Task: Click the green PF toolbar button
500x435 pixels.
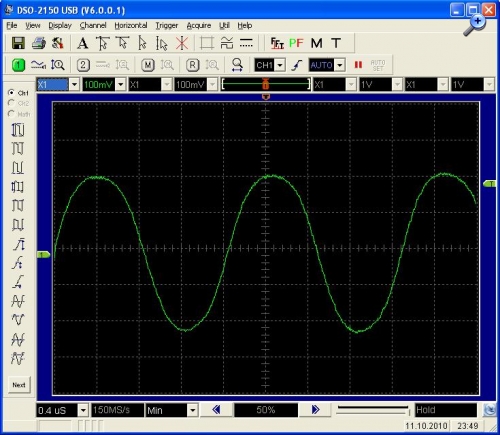Action: pyautogui.click(x=296, y=43)
